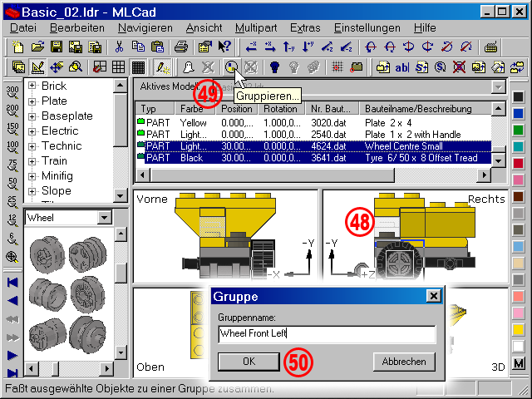Viewport: 532px width, 399px height.
Task: Click the Open file folder icon
Action: 37,47
